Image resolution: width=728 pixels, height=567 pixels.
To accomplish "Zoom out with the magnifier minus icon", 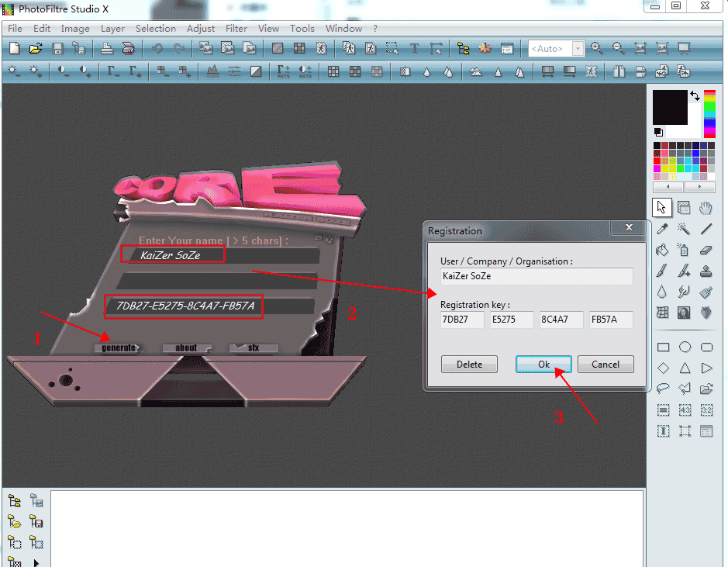I will pyautogui.click(x=618, y=48).
